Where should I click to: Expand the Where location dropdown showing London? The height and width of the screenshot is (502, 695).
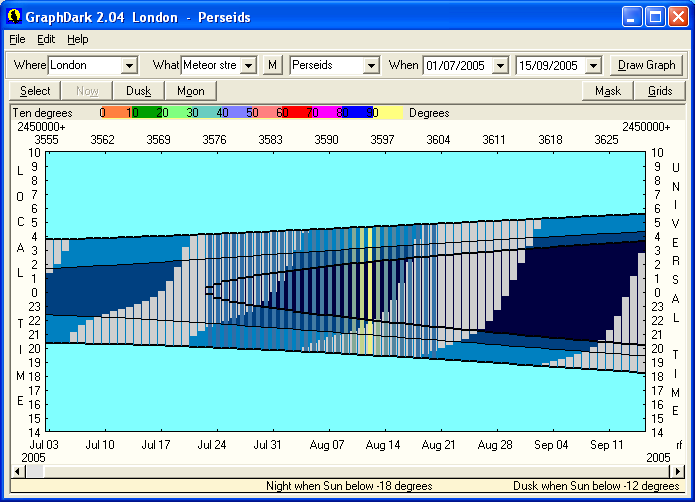pos(128,65)
